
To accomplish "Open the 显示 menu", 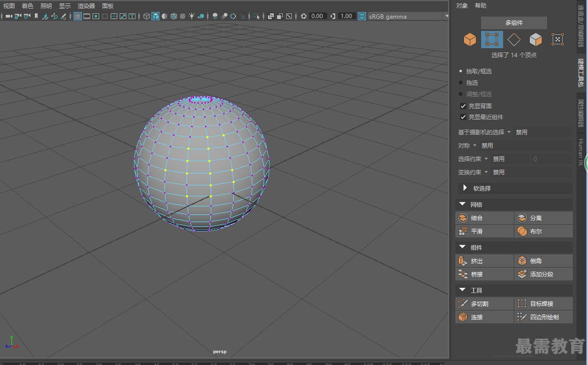I will click(65, 6).
